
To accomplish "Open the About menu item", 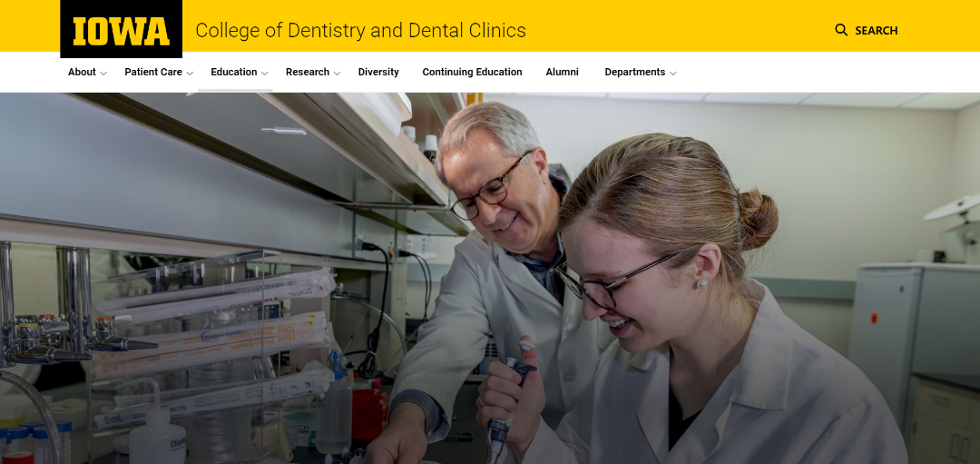I will click(x=82, y=72).
